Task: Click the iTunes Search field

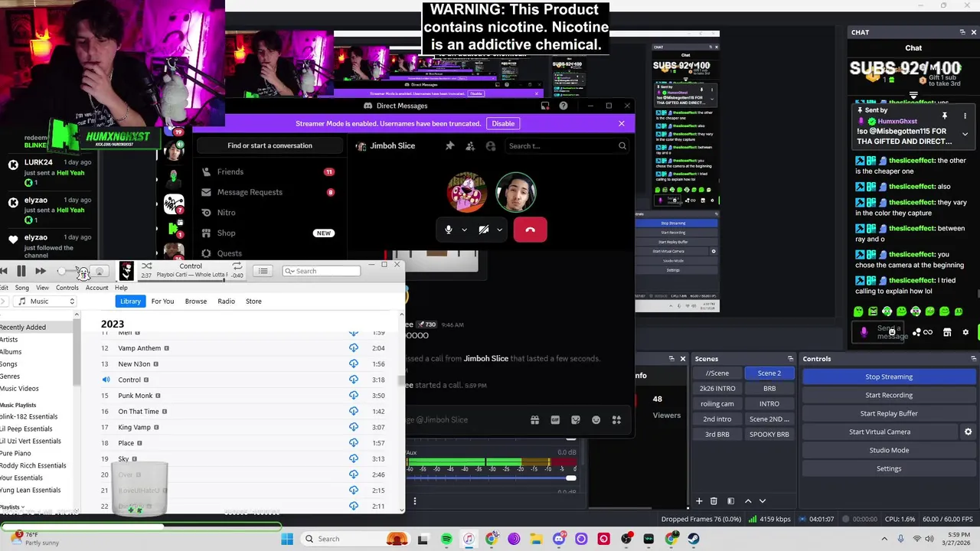Action: click(x=322, y=271)
